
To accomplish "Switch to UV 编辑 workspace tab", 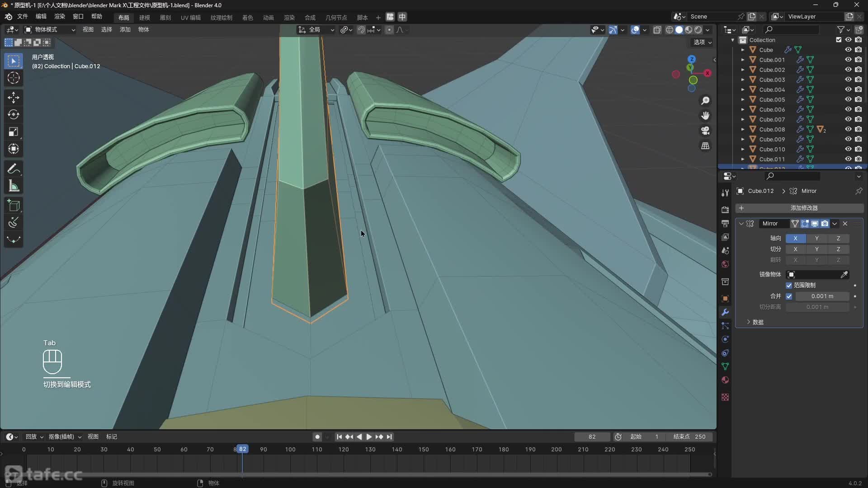I will (191, 18).
